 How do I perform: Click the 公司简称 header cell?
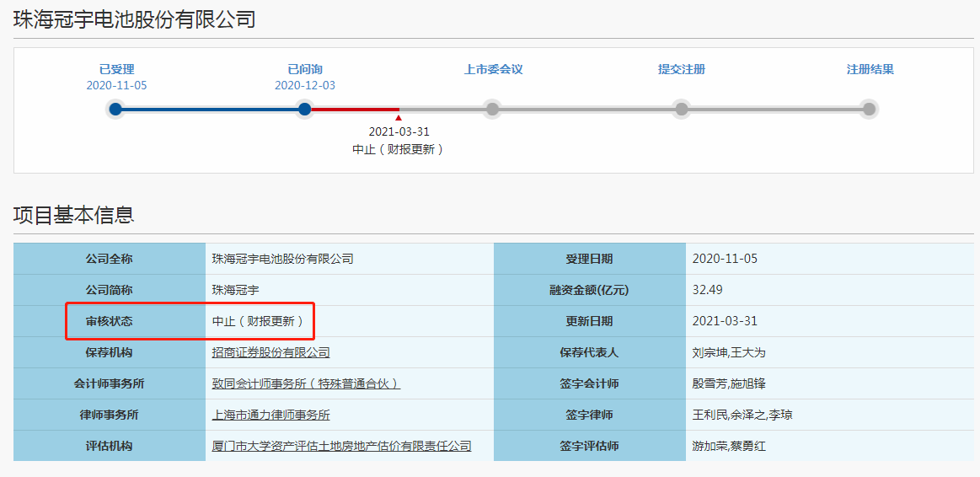click(110, 290)
